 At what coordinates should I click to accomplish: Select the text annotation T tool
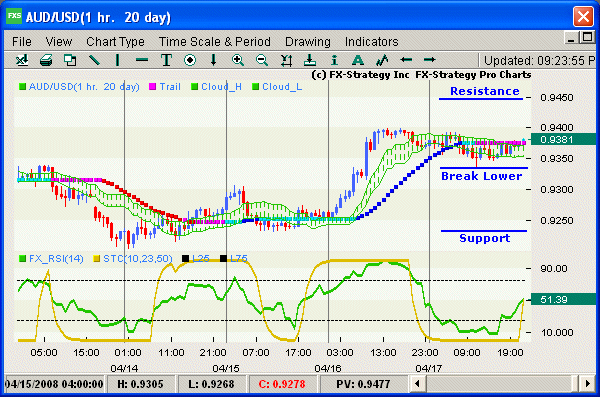[166, 60]
